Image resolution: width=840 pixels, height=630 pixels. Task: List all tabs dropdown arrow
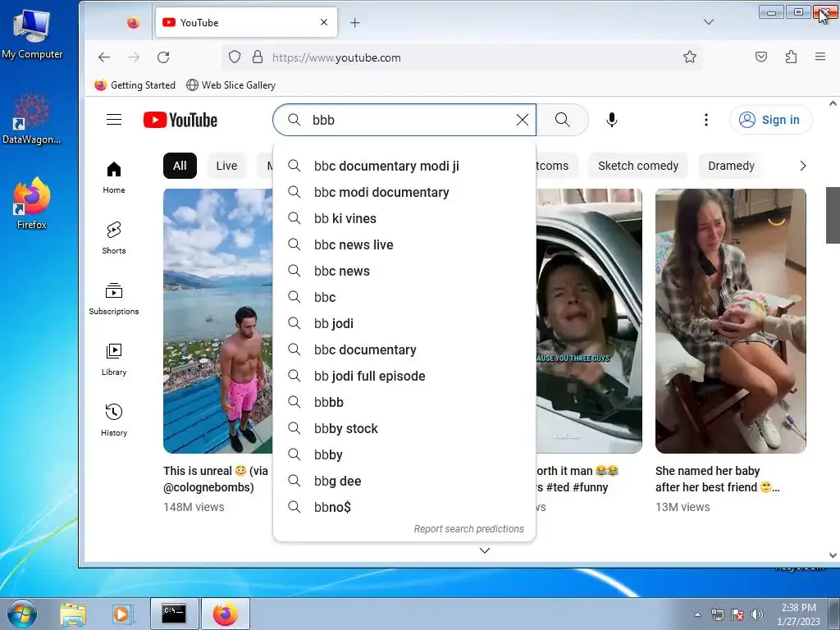coord(709,22)
